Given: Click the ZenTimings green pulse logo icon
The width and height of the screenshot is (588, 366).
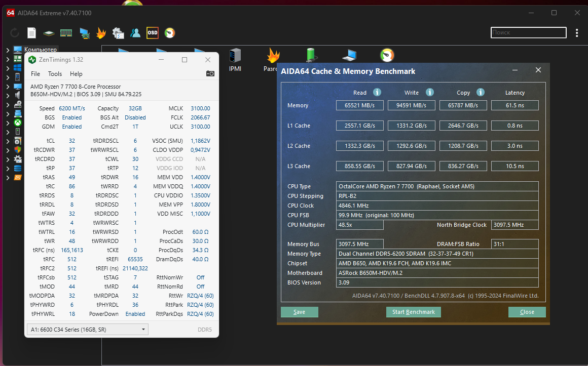Looking at the screenshot, I should tap(32, 60).
